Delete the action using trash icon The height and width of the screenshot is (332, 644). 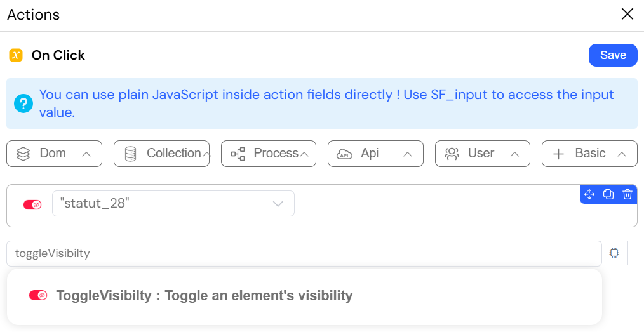pos(627,194)
